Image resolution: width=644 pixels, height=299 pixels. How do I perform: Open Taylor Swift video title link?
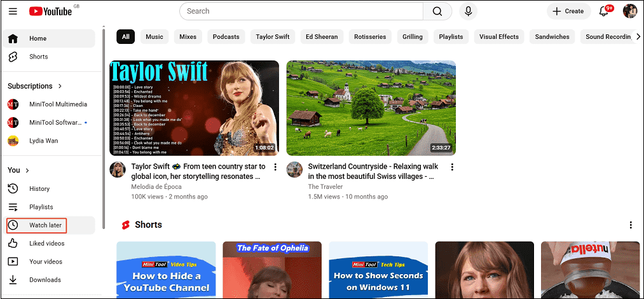[198, 171]
